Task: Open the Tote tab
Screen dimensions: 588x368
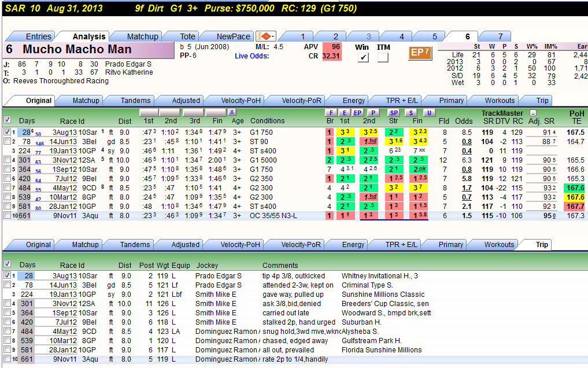Action: tap(187, 36)
